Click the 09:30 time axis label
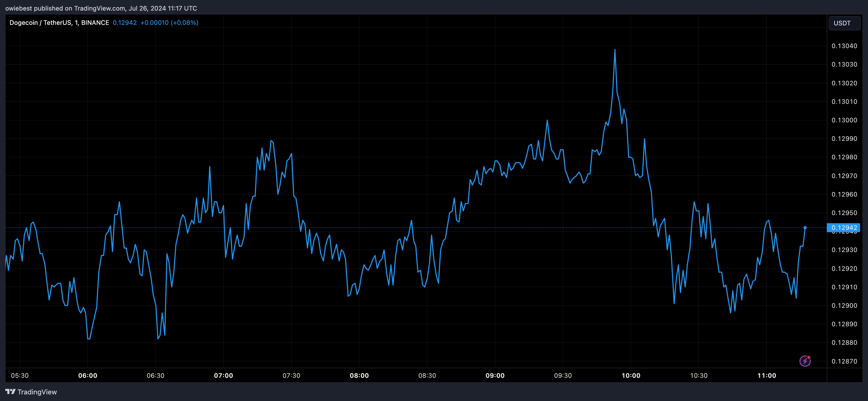 [563, 375]
